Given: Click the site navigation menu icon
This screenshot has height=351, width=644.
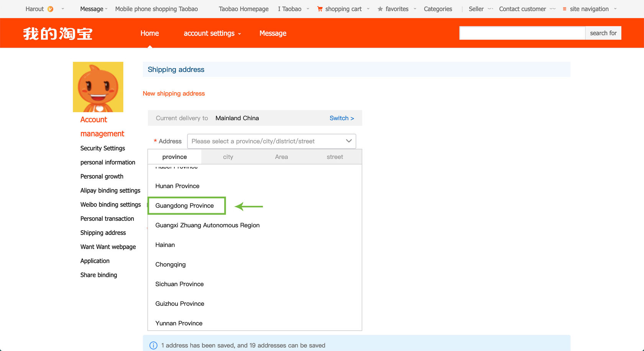Looking at the screenshot, I should (x=564, y=9).
